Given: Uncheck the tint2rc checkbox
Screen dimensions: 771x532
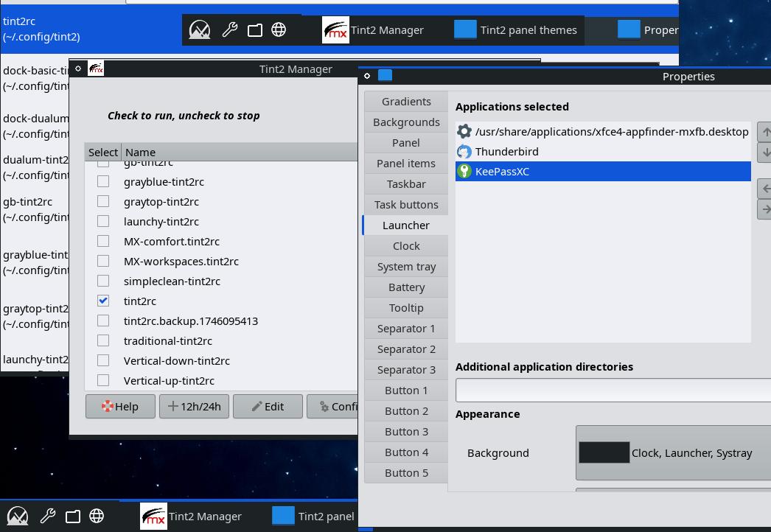Looking at the screenshot, I should [x=103, y=301].
